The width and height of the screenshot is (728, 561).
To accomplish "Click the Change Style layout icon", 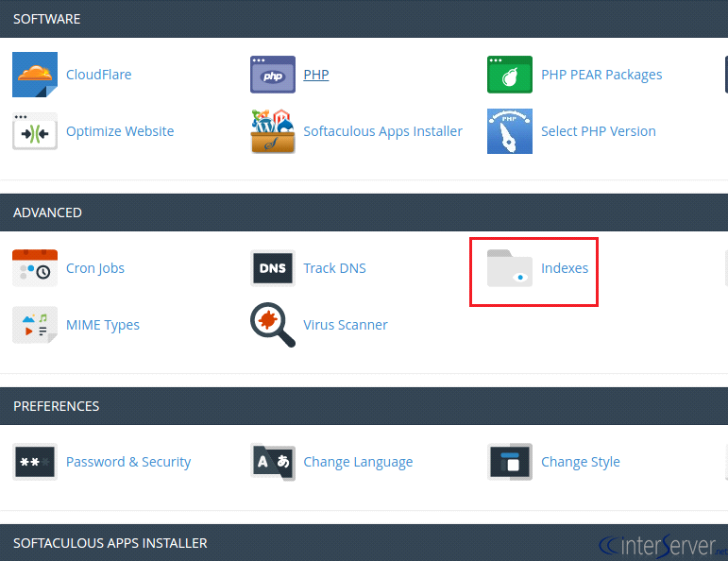I will click(510, 462).
